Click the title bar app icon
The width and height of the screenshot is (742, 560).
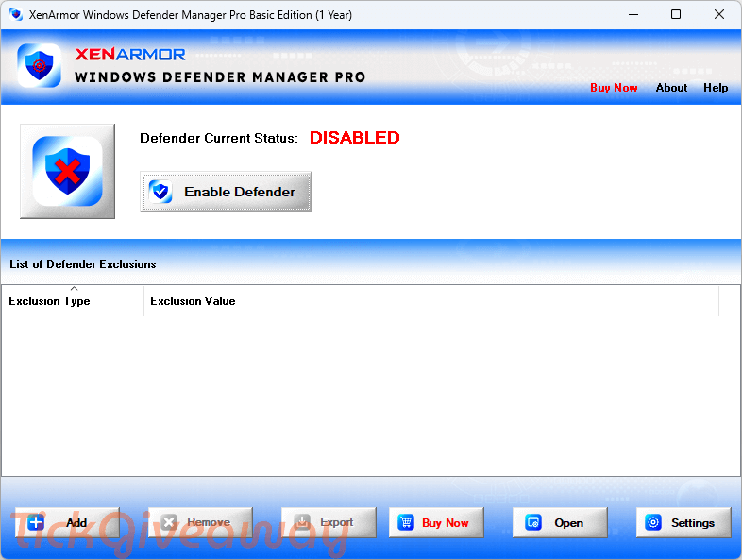[16, 15]
